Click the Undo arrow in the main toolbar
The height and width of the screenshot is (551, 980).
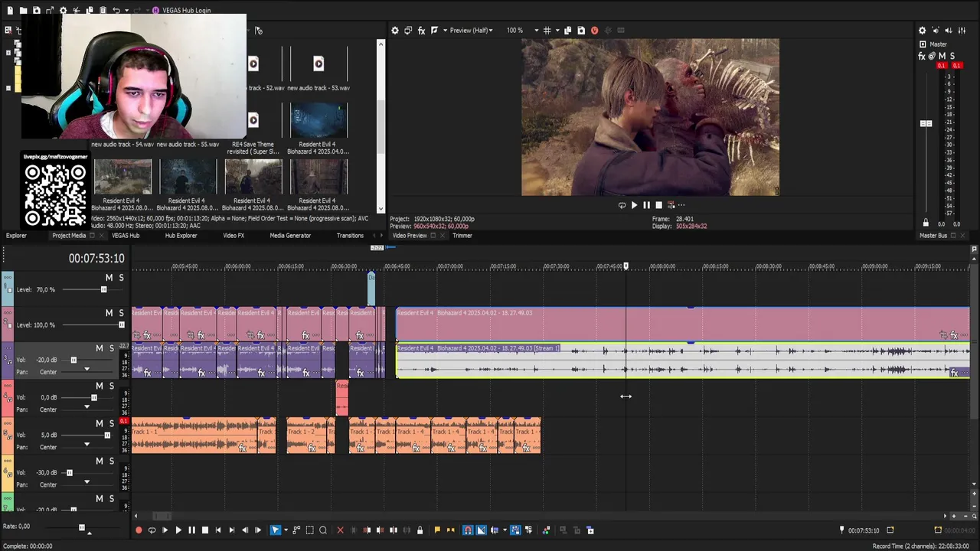pos(116,11)
